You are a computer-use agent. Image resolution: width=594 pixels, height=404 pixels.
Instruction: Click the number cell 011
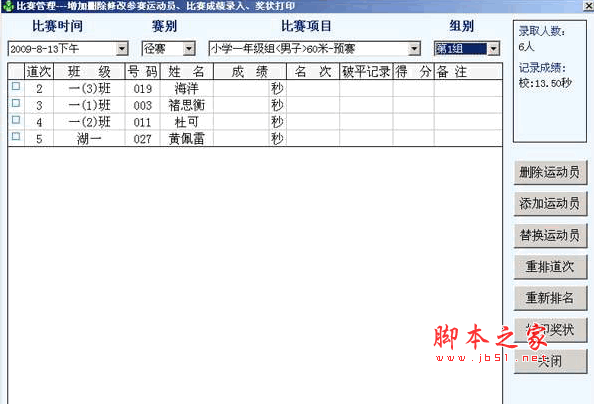pos(142,122)
